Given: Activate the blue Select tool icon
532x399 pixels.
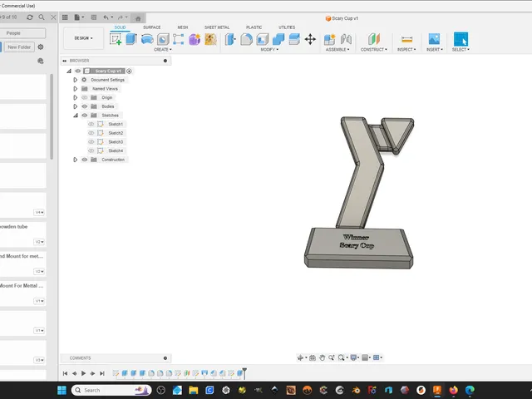Looking at the screenshot, I should coord(461,39).
